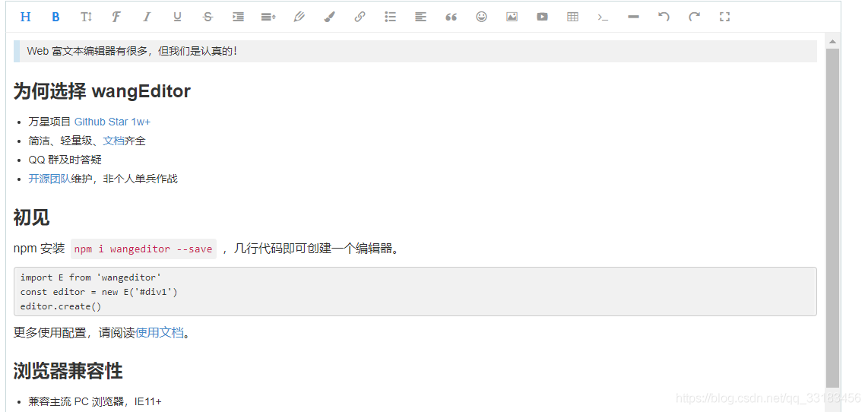868x412 pixels.
Task: Insert an image
Action: (x=512, y=17)
